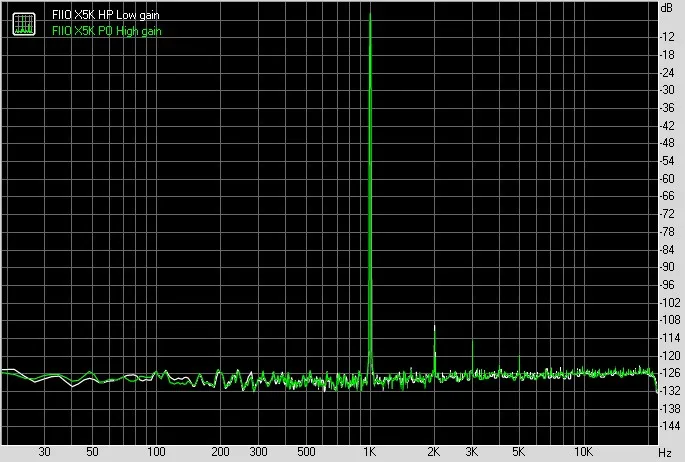Click the -120 dB axis label
Screen dimensions: 685x462
(669, 355)
